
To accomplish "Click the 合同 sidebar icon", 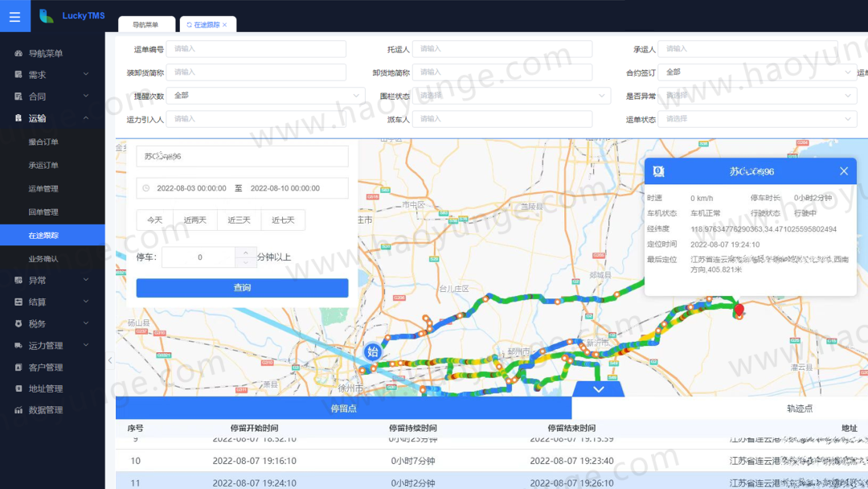I will tap(18, 97).
